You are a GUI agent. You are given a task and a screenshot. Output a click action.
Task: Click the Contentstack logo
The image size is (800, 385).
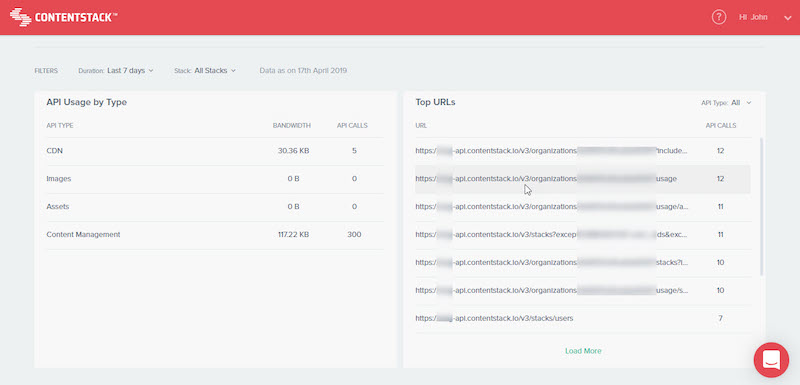click(x=64, y=17)
